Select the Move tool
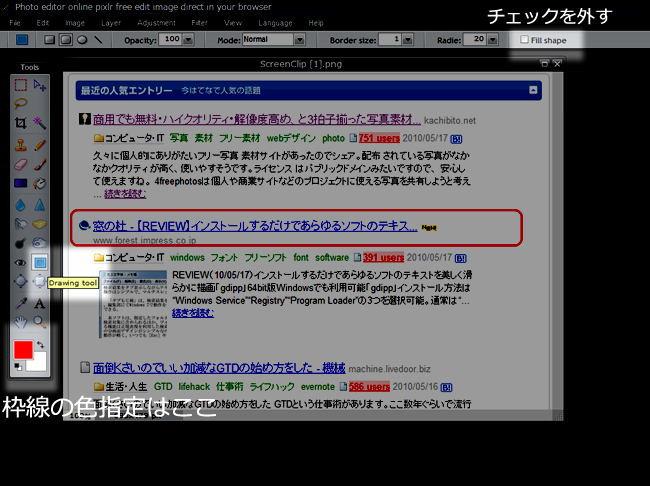 [40, 85]
